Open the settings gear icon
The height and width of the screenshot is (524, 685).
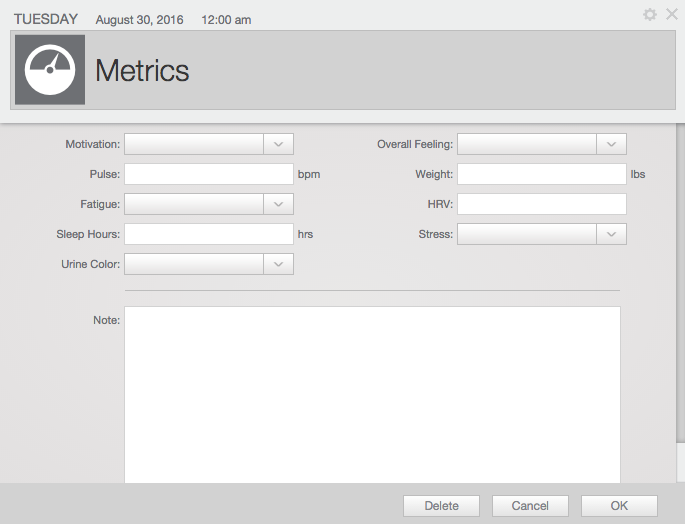point(650,14)
